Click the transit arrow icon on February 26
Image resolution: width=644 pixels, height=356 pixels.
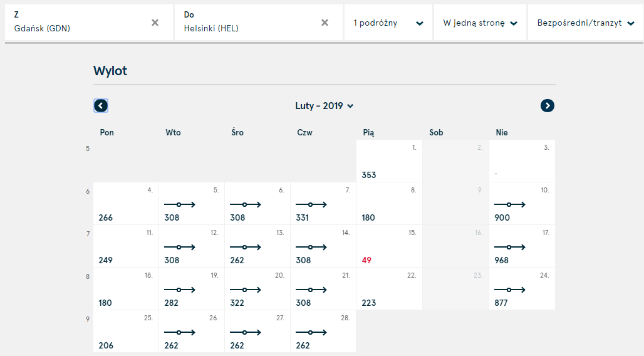(180, 332)
